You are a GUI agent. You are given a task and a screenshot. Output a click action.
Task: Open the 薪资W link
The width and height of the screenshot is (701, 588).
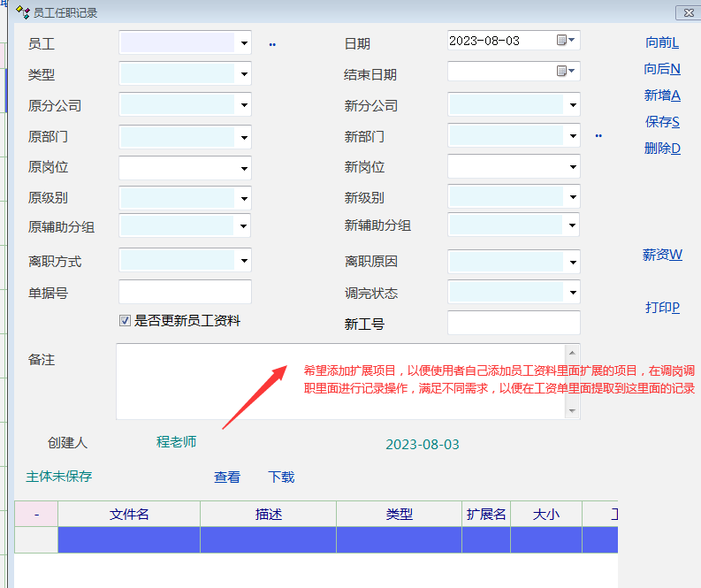pyautogui.click(x=662, y=255)
